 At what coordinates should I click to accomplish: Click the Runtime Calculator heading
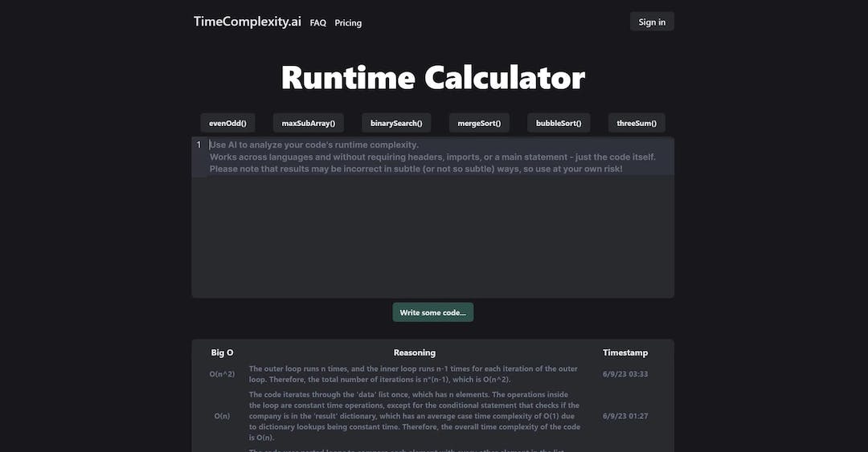[x=433, y=77]
